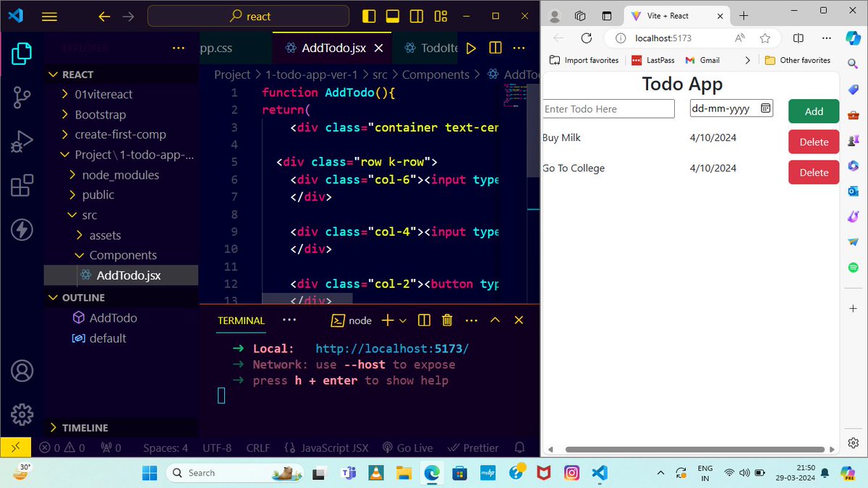Open the Accounts menu in VS Code
The height and width of the screenshot is (488, 868).
pyautogui.click(x=22, y=371)
